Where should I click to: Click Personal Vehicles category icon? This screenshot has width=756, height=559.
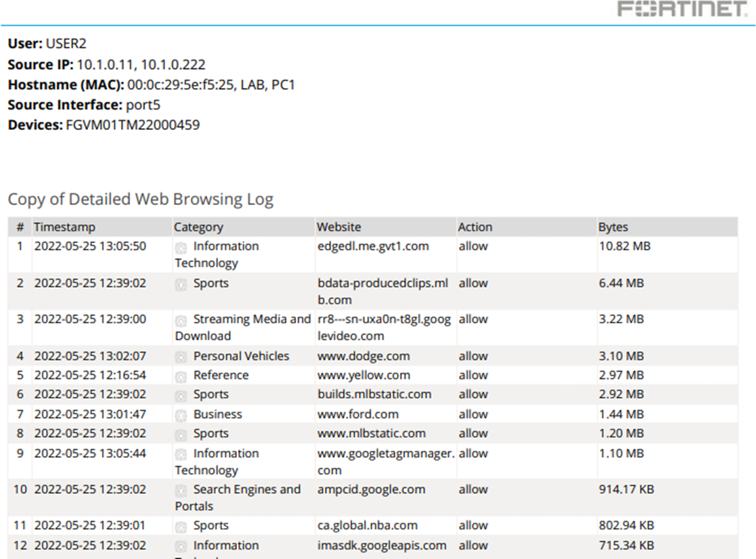click(181, 357)
